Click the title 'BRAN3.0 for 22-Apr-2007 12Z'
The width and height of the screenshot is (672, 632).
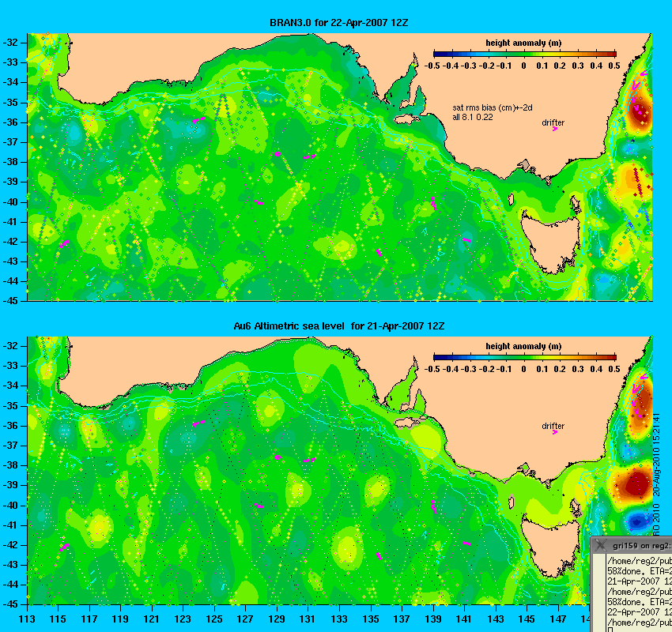(x=338, y=23)
